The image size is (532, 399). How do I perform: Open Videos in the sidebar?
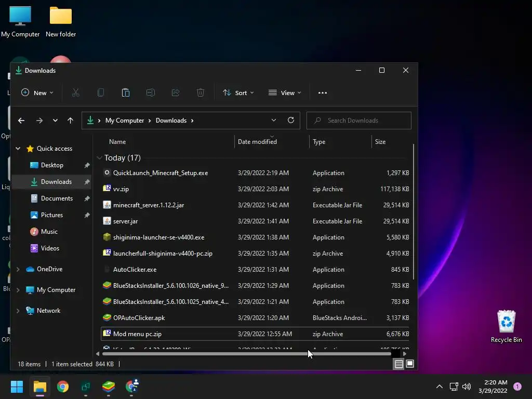click(50, 248)
